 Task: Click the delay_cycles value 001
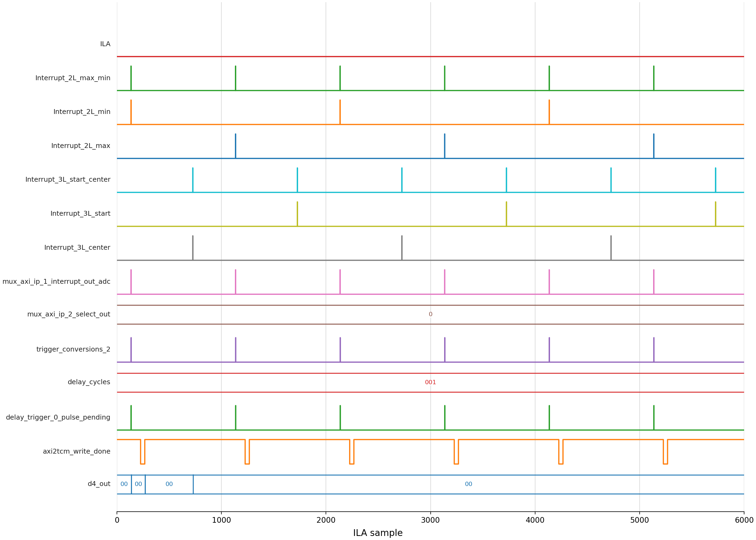[430, 382]
